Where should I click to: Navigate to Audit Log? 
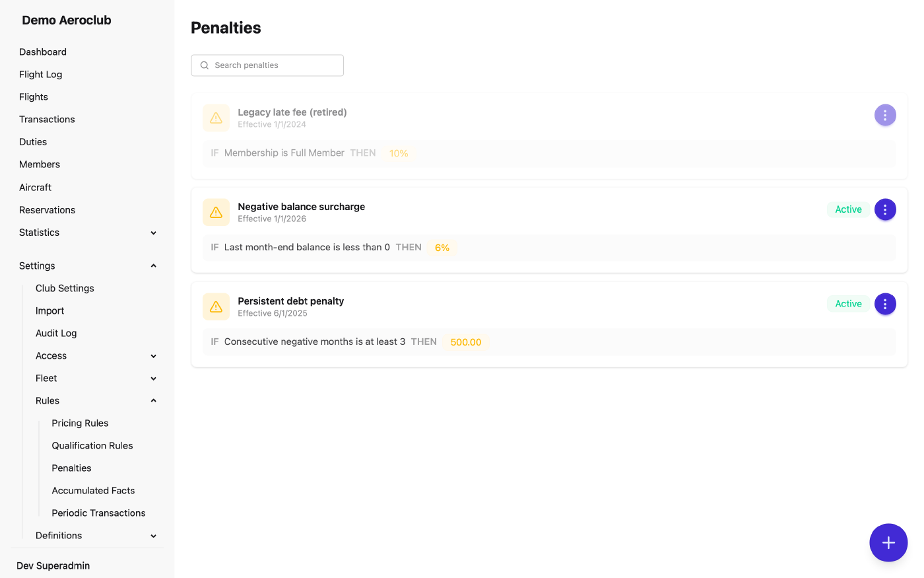point(56,333)
